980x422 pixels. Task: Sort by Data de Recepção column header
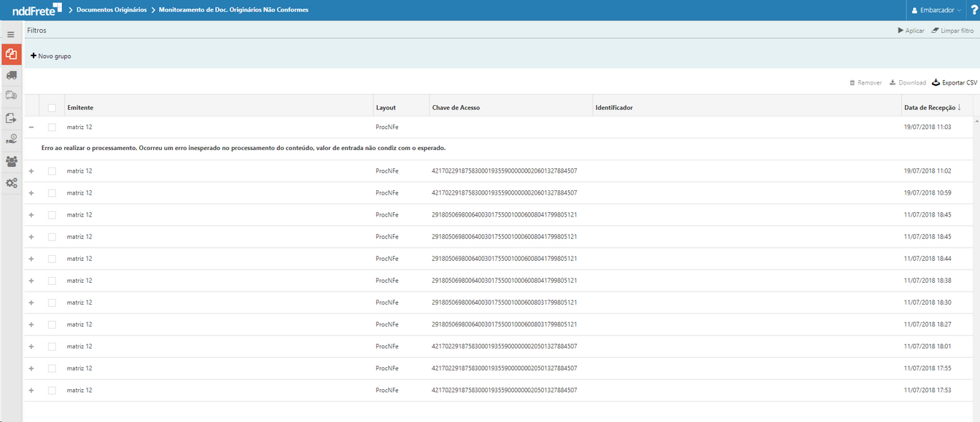point(929,106)
